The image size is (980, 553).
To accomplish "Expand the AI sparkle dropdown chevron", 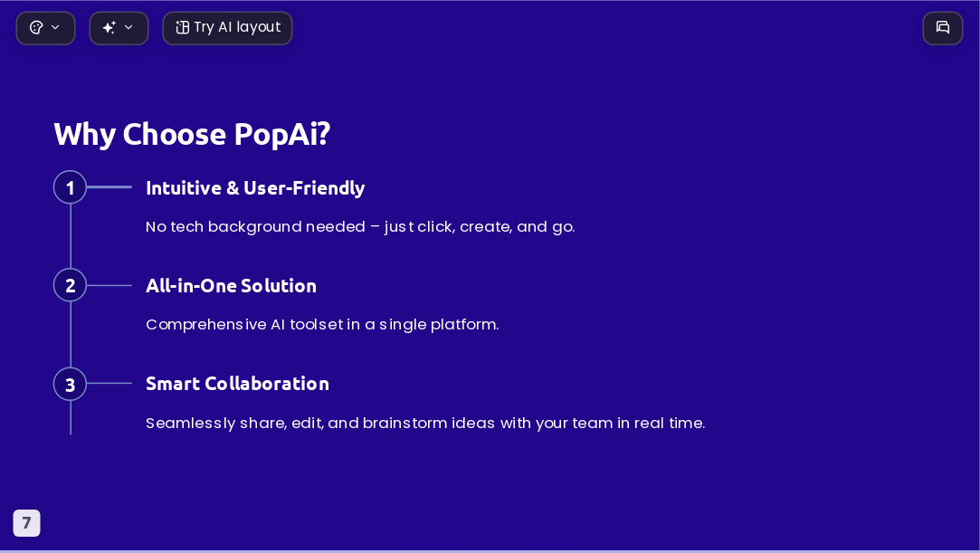I will 128,27.
